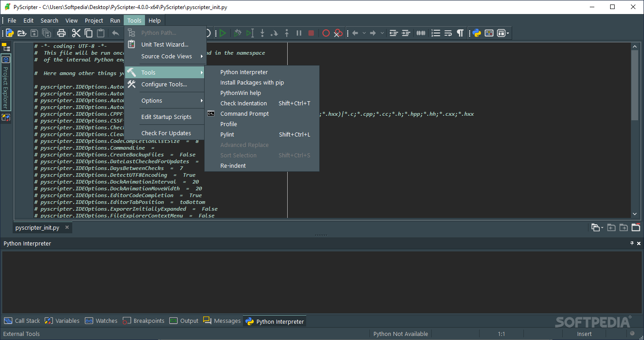644x340 pixels.
Task: Open the Project Explorer side panel
Action: pyautogui.click(x=5, y=82)
